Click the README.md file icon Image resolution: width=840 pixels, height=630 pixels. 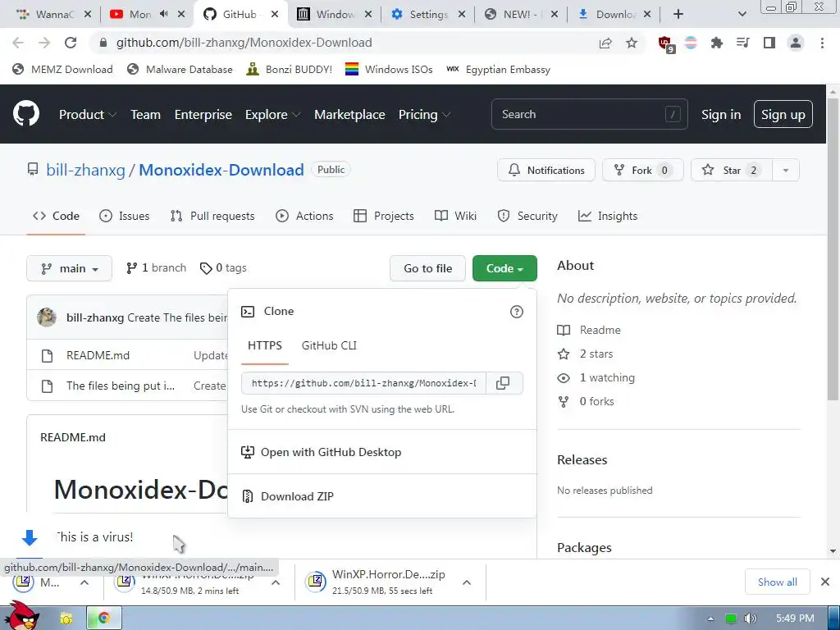[47, 356]
